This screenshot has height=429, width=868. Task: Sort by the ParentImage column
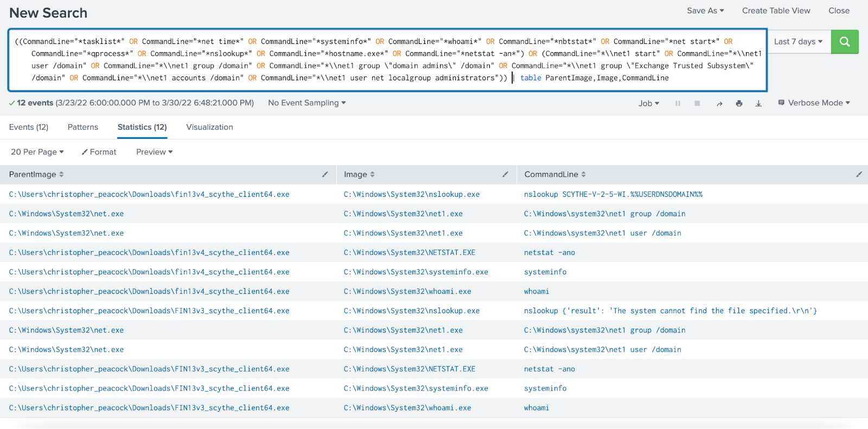[36, 174]
